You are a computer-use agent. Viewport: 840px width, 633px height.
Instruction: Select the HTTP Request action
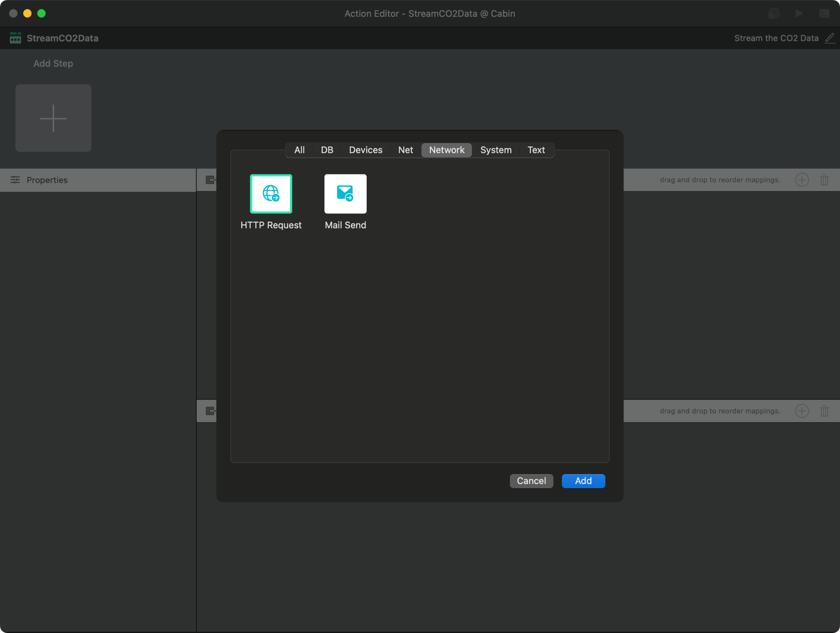pos(271,193)
